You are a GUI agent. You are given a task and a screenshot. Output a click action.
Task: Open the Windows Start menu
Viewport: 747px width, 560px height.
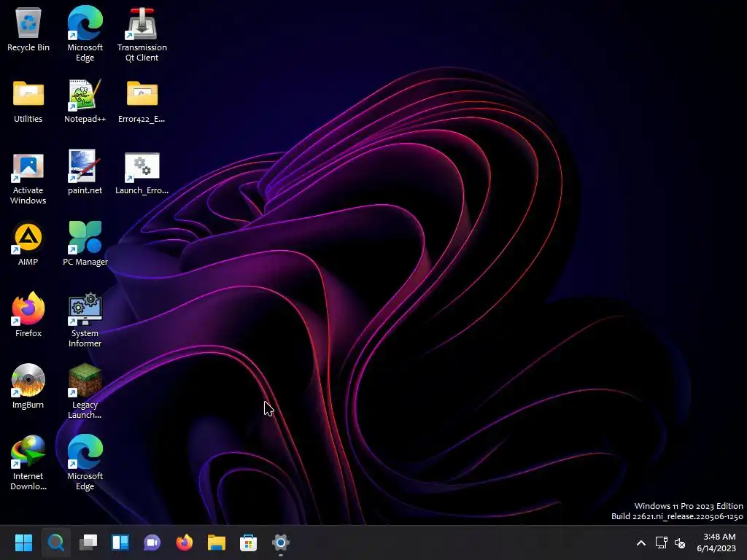tap(23, 542)
